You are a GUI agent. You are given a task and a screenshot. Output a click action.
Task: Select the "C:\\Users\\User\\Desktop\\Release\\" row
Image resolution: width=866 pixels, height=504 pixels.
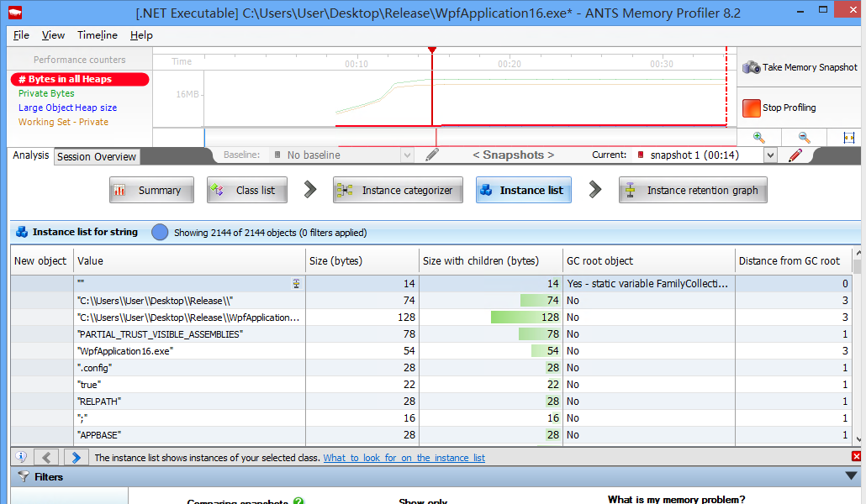pos(430,301)
